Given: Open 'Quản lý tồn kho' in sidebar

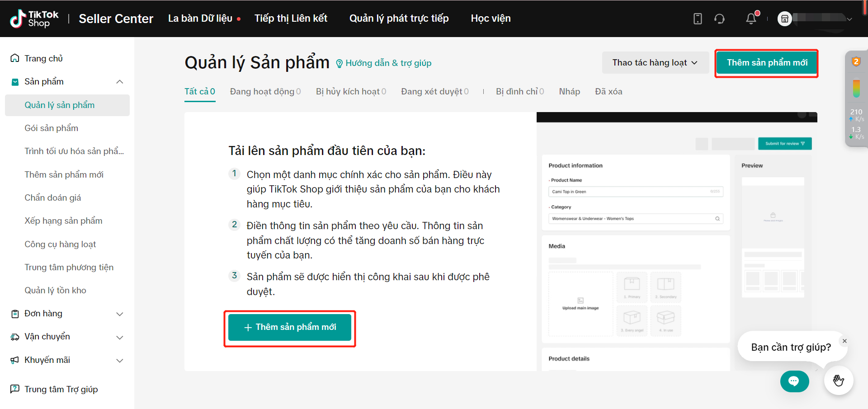Looking at the screenshot, I should pyautogui.click(x=55, y=290).
